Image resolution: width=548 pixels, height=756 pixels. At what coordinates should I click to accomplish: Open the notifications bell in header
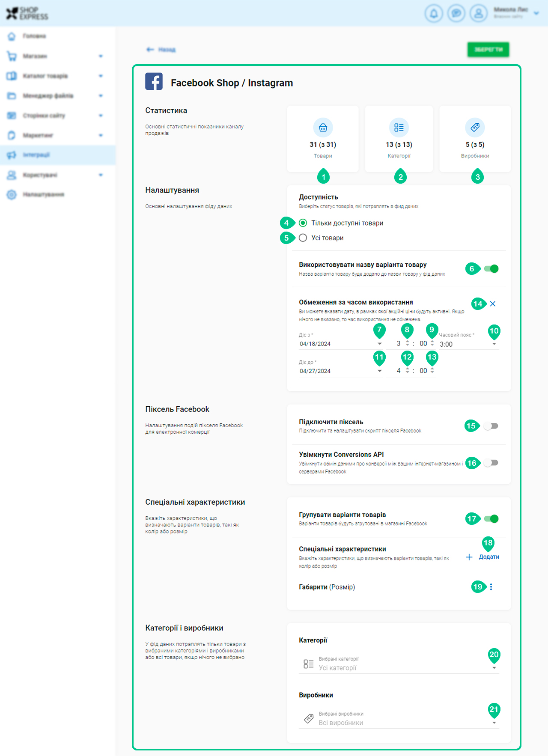point(434,13)
